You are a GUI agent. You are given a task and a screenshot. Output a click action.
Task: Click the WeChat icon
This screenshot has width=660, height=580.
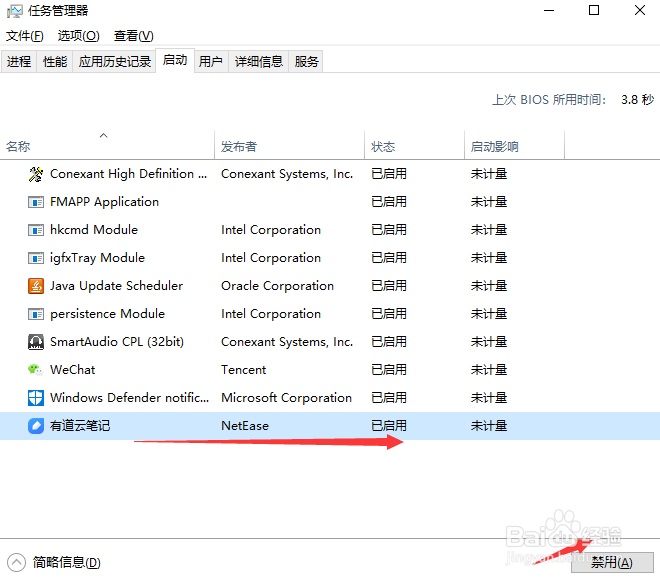click(36, 370)
